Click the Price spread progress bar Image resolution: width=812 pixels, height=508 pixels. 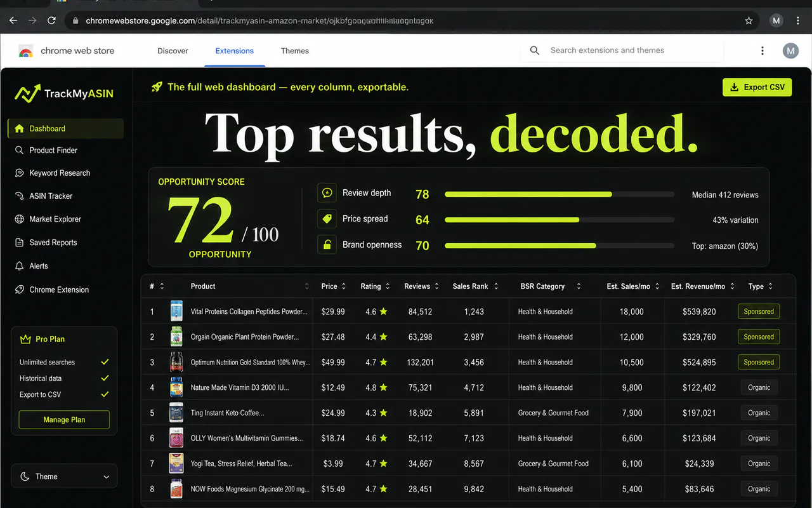560,220
